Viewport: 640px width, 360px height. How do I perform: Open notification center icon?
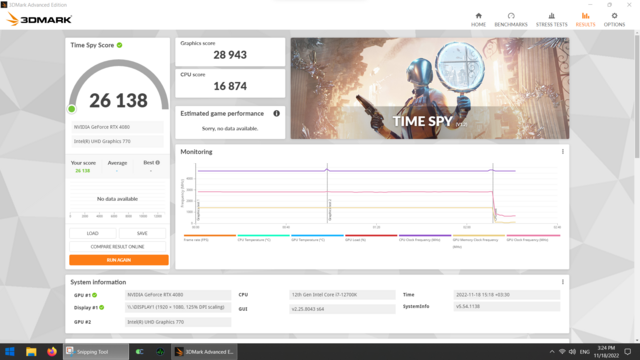(628, 351)
